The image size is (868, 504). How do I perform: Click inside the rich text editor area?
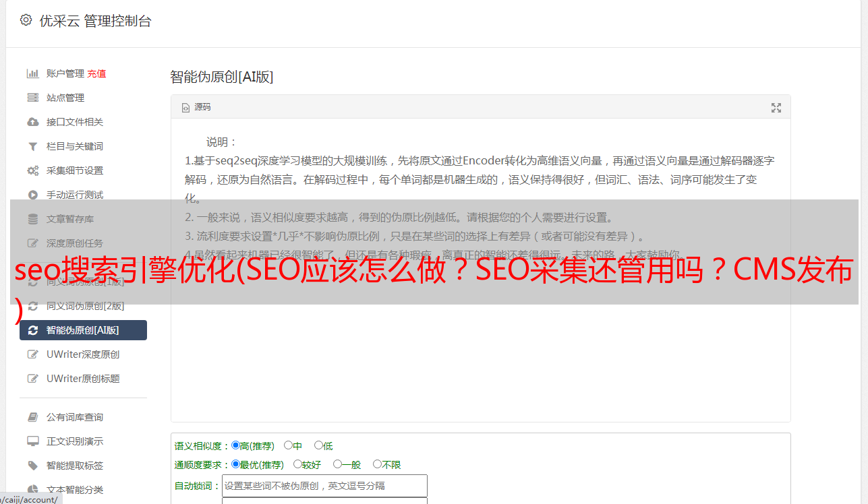(x=480, y=270)
